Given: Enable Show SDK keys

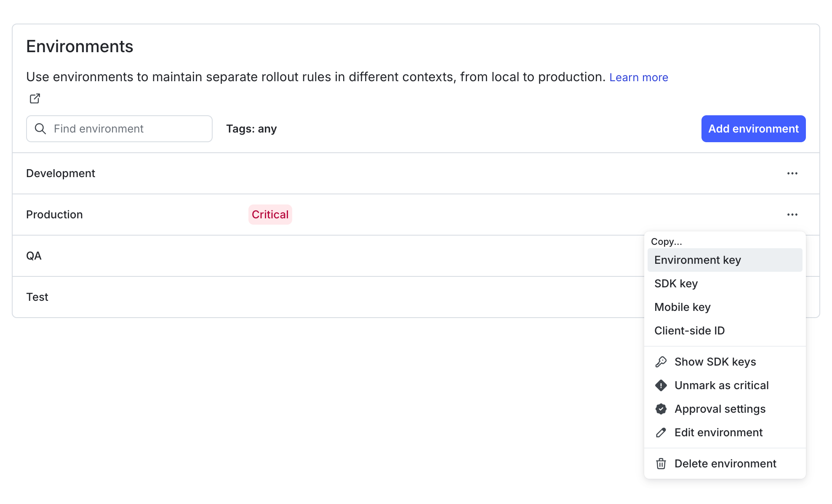Looking at the screenshot, I should coord(715,361).
